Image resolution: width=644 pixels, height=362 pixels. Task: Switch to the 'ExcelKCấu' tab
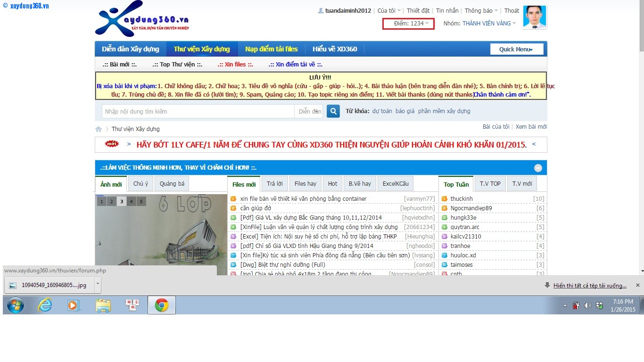pyautogui.click(x=396, y=184)
